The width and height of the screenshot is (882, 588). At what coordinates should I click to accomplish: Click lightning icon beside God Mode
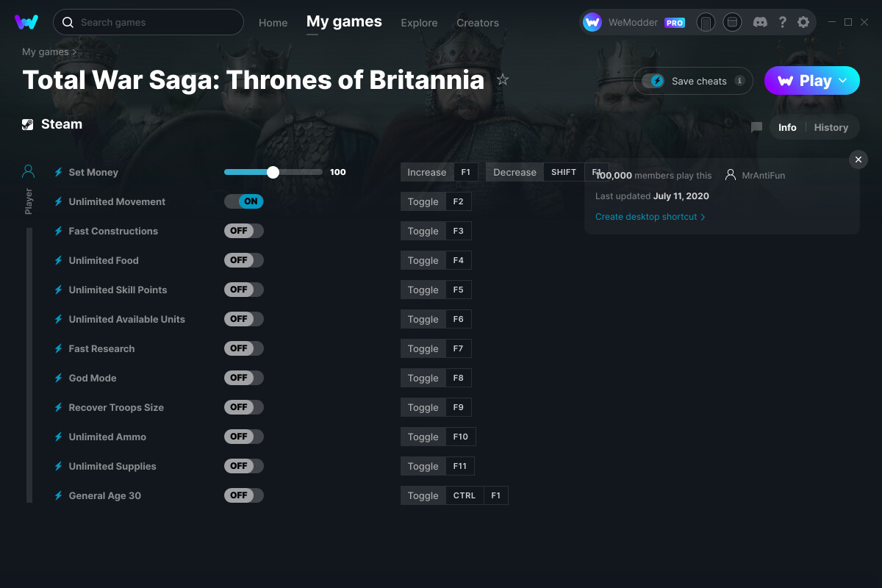(x=59, y=378)
